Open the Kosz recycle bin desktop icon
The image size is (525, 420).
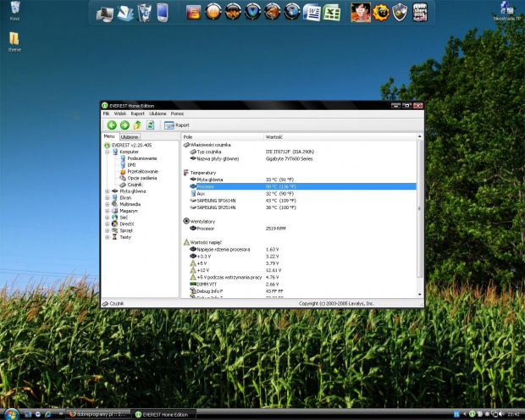pos(14,10)
